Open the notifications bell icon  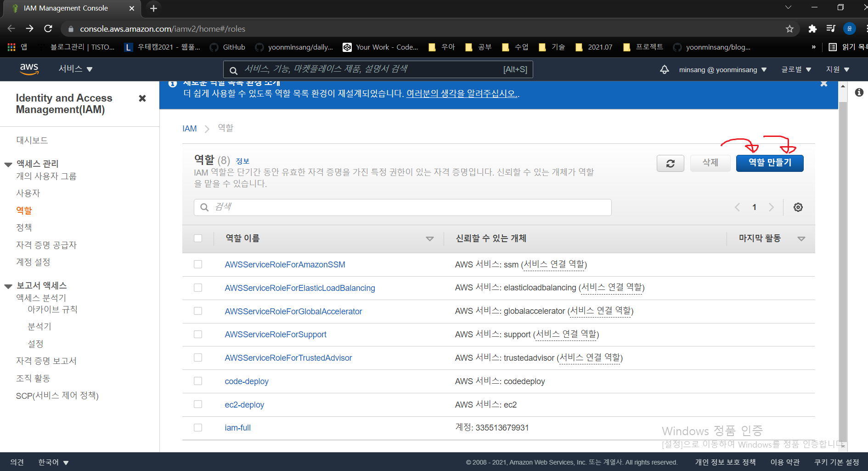[x=664, y=69]
